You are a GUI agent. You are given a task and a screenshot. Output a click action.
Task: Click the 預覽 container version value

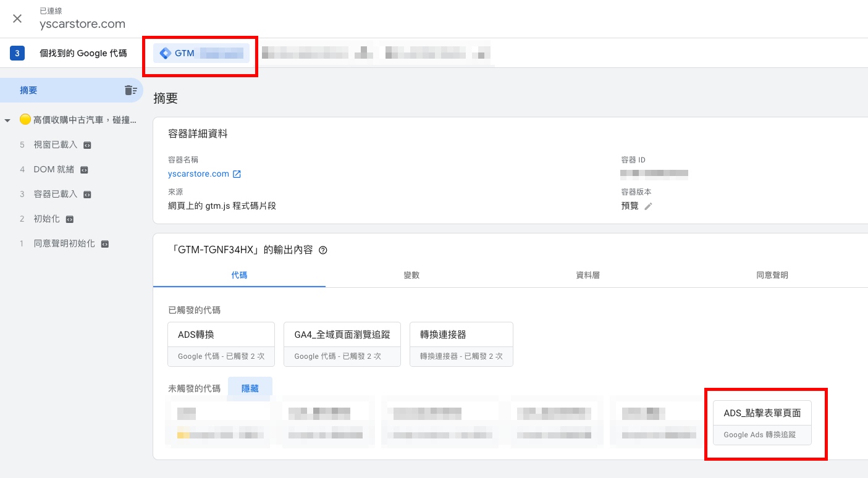pos(630,206)
